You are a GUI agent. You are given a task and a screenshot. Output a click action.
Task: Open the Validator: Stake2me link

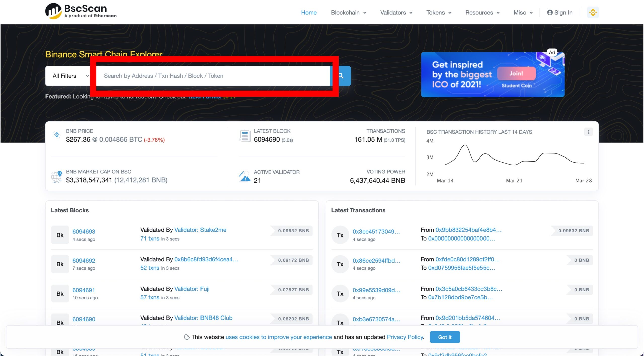200,230
